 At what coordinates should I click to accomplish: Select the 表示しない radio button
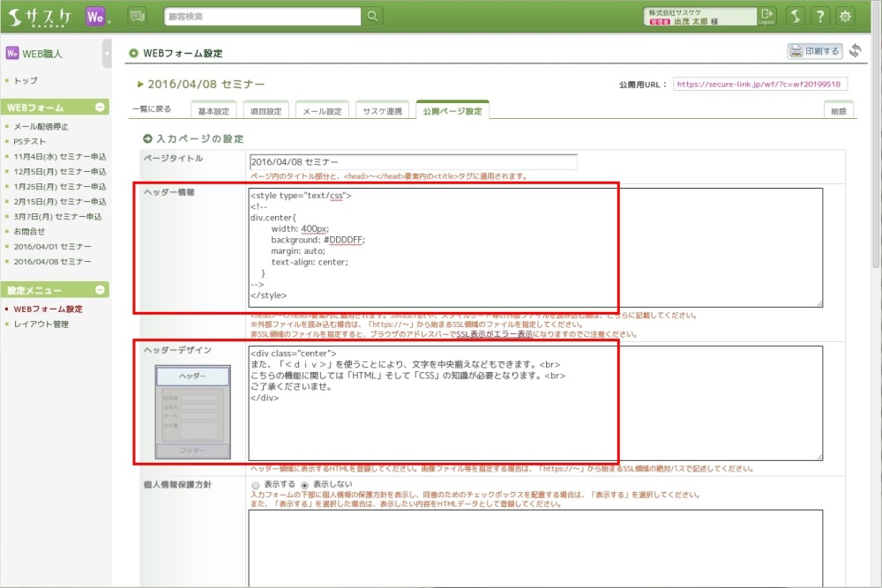click(x=305, y=485)
